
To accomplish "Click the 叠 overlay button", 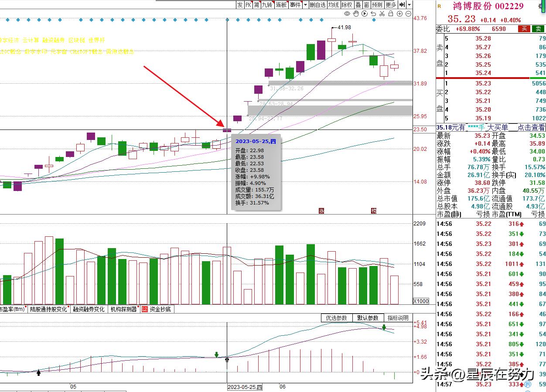I will [358, 5].
